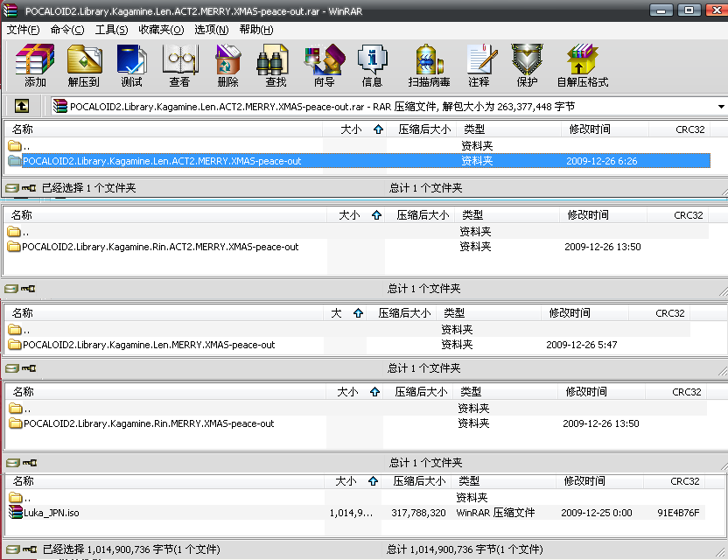Click the 2009-12-26 5:47 modified time
Image resolution: width=728 pixels, height=560 pixels.
(581, 345)
